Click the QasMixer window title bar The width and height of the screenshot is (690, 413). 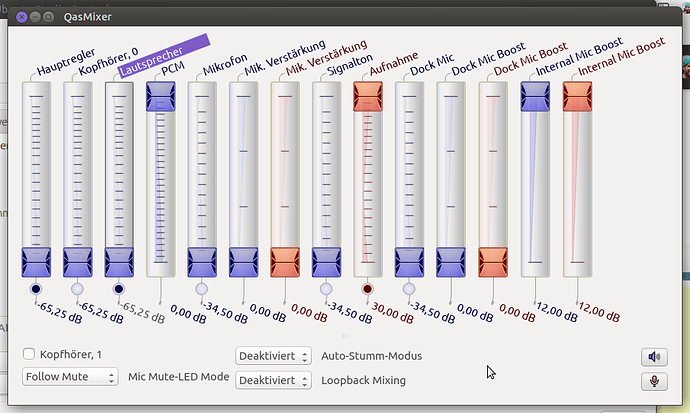click(345, 17)
